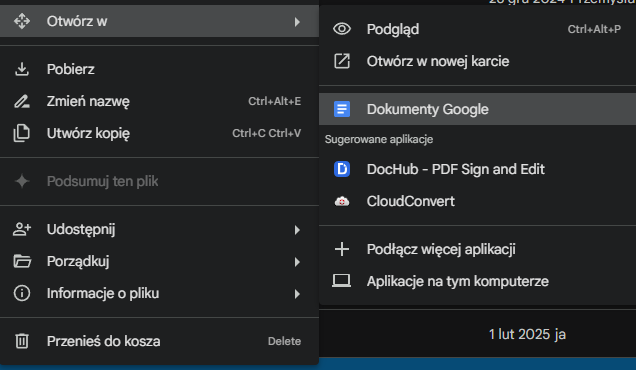636x370 pixels.
Task: Click the Informacje o pliku label
Action: click(103, 293)
